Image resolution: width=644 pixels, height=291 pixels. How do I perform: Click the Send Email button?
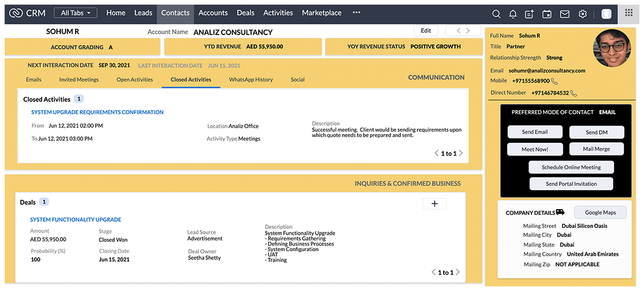[x=535, y=132]
